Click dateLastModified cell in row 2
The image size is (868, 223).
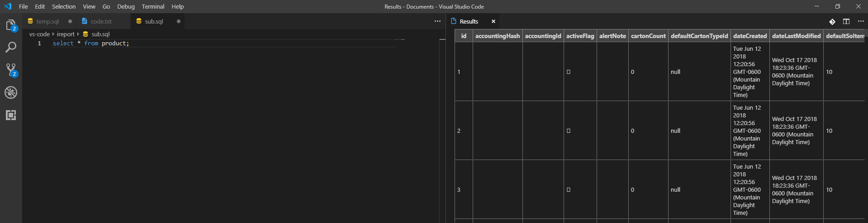[x=796, y=131]
